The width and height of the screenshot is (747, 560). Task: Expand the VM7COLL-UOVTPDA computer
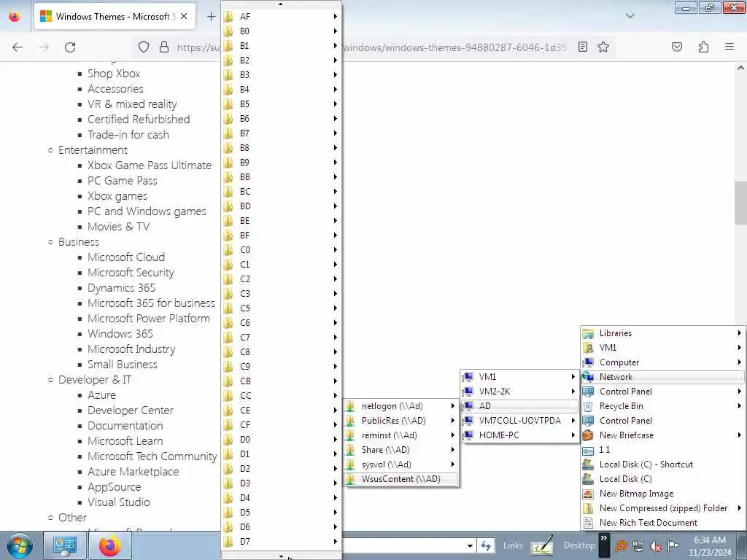(519, 421)
